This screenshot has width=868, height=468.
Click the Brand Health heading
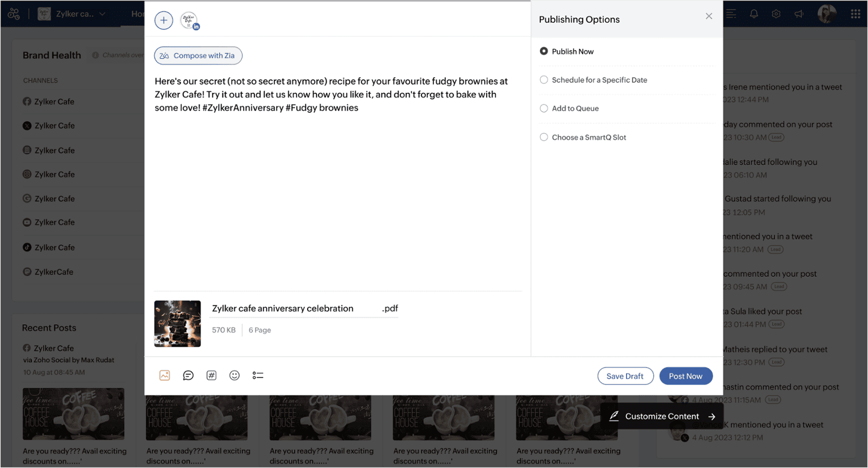click(52, 55)
